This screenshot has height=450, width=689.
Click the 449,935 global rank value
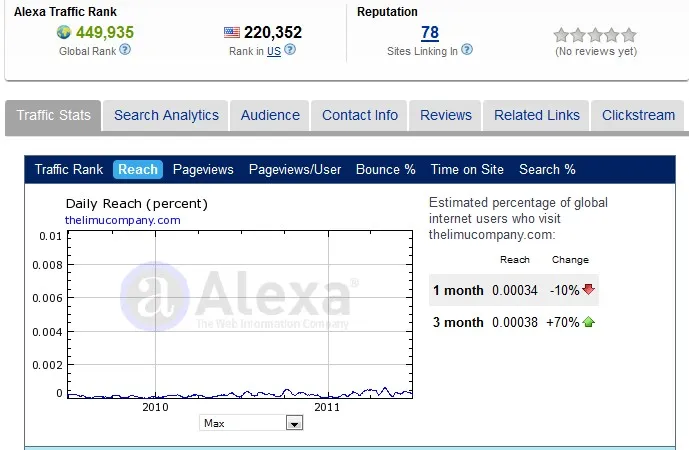[x=105, y=32]
